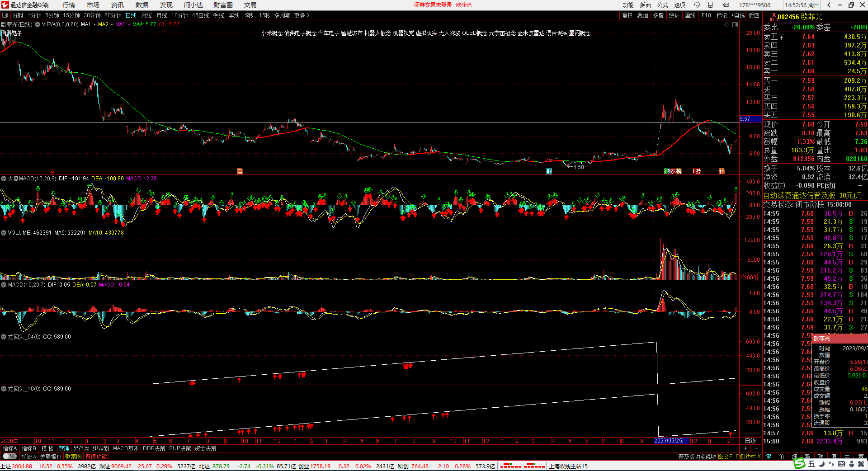Collapse the 侧边栏 sidebar

750,457
